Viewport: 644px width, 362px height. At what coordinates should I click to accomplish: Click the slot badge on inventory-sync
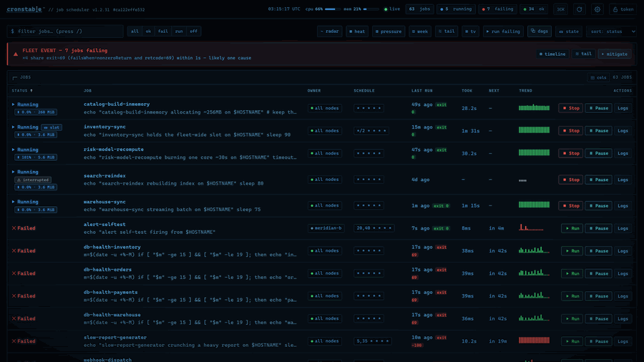[x=52, y=127]
